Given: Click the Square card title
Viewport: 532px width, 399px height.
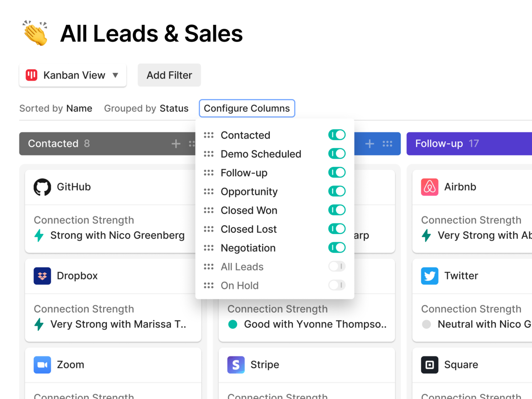Looking at the screenshot, I should [461, 365].
